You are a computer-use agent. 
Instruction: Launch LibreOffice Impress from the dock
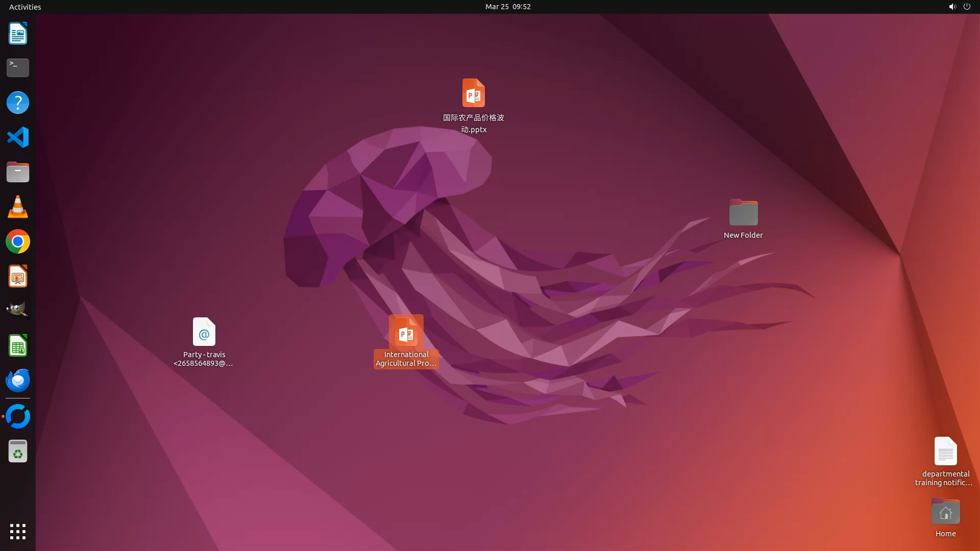18,277
